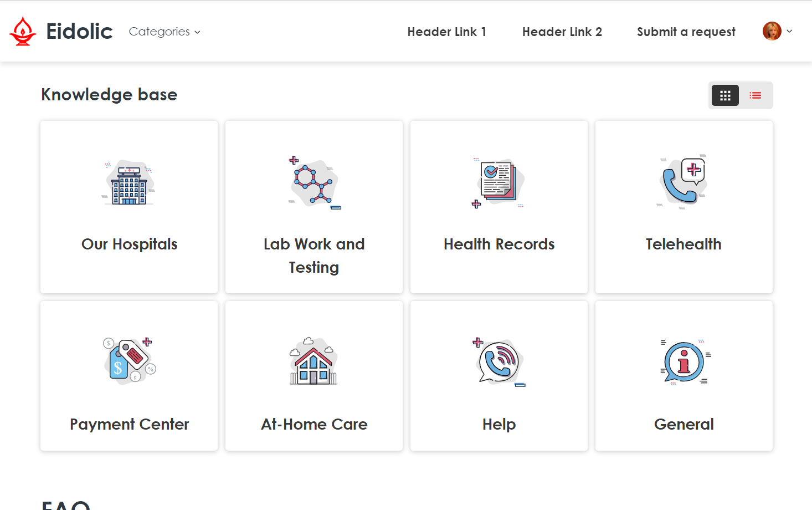Open the Payment Center category title

tap(129, 424)
